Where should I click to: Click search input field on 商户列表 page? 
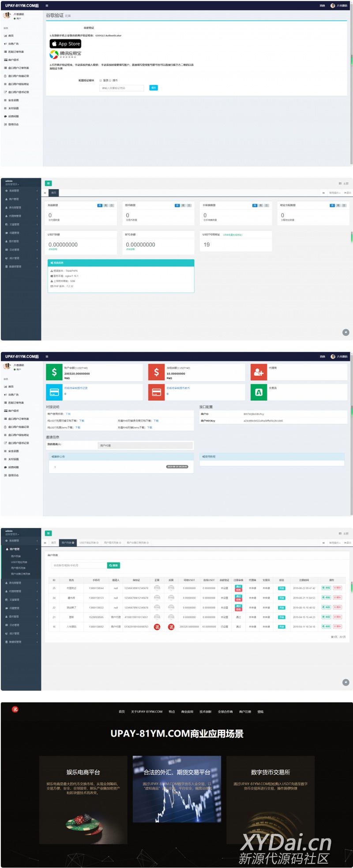[x=79, y=565]
